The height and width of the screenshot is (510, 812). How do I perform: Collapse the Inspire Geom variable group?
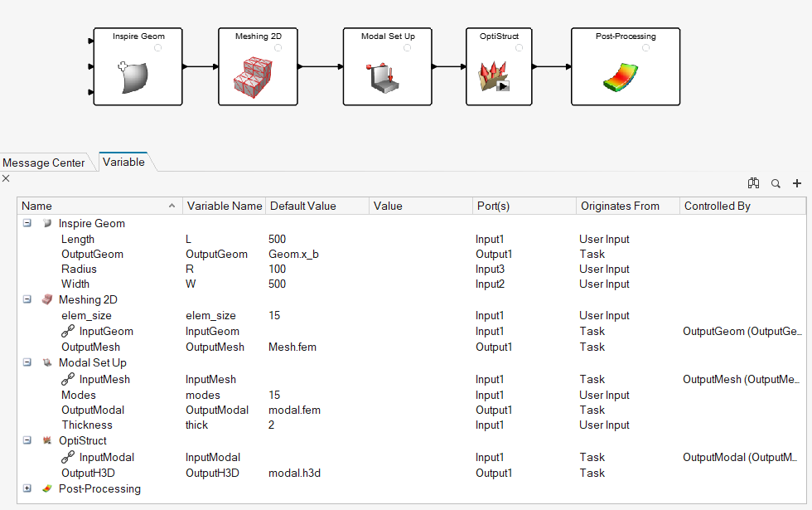(x=27, y=223)
